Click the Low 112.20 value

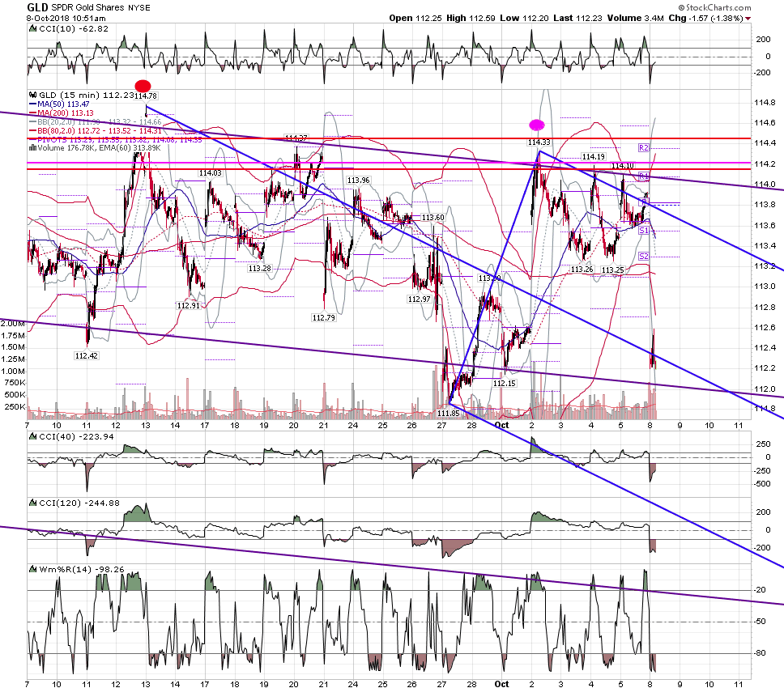524,18
